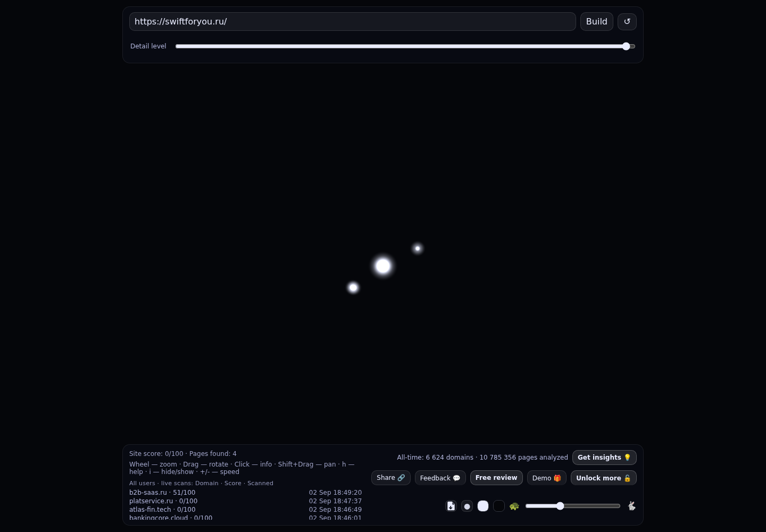Click the download file icon button
766x532 pixels.
tap(451, 506)
